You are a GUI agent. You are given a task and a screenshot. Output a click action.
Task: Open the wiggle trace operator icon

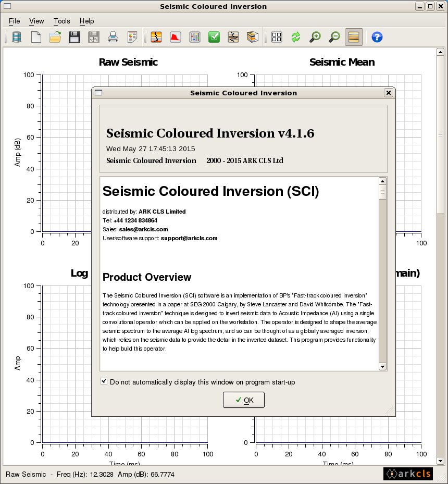click(233, 37)
